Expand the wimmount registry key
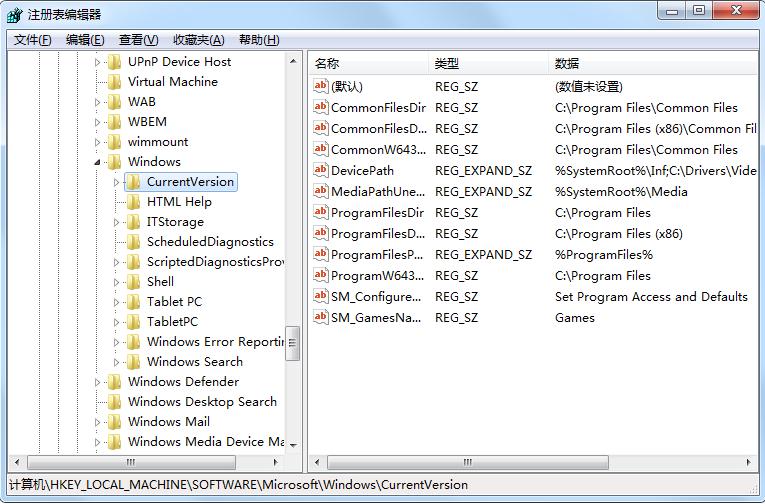The height and width of the screenshot is (504, 765). tap(97, 142)
